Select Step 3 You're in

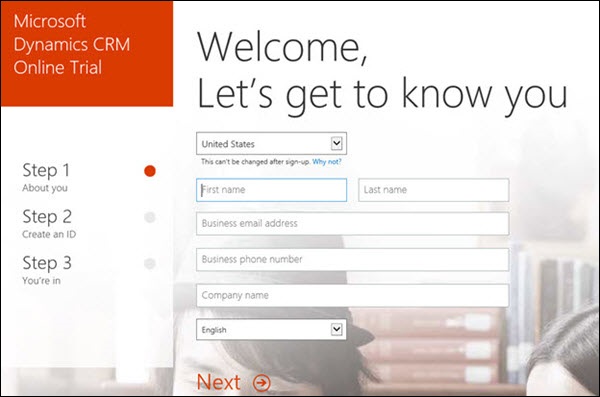click(x=47, y=270)
